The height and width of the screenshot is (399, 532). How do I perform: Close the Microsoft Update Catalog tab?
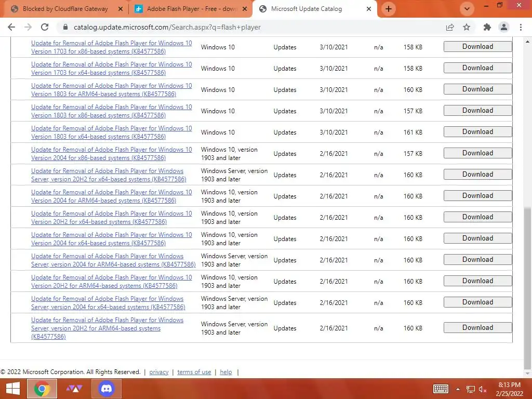click(x=369, y=9)
